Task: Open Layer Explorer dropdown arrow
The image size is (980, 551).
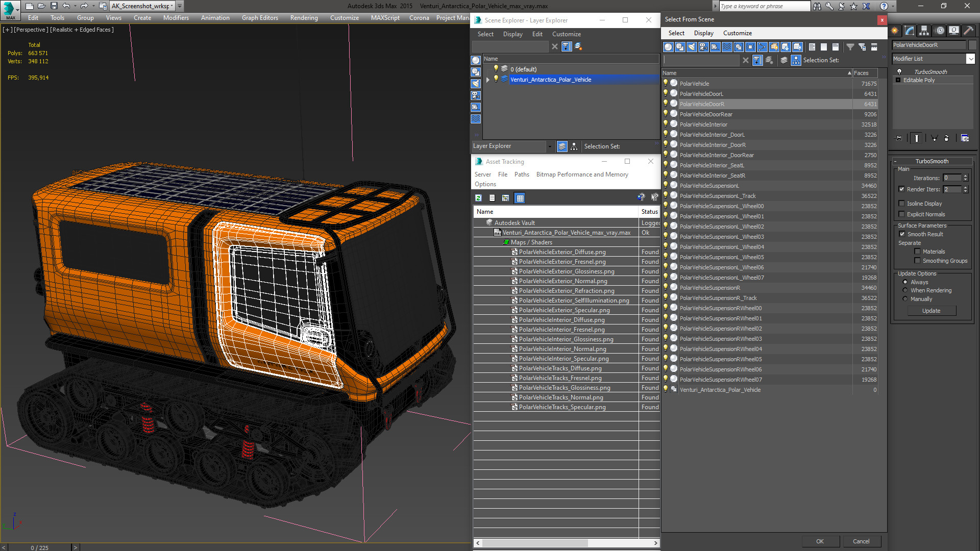Action: [550, 146]
